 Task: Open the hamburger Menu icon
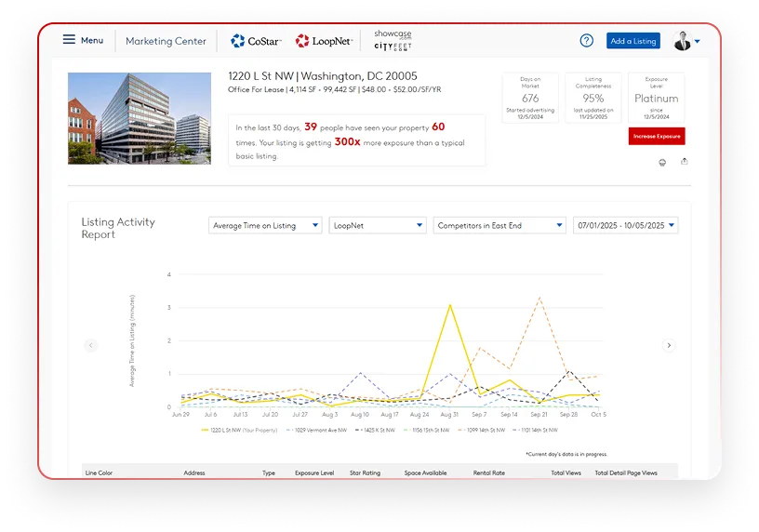[69, 40]
